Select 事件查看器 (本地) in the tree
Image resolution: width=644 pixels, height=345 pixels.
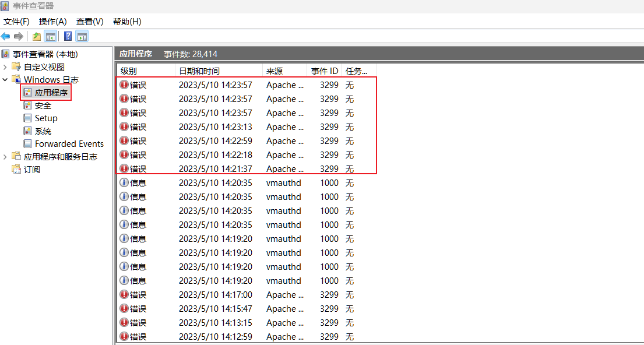pos(45,54)
